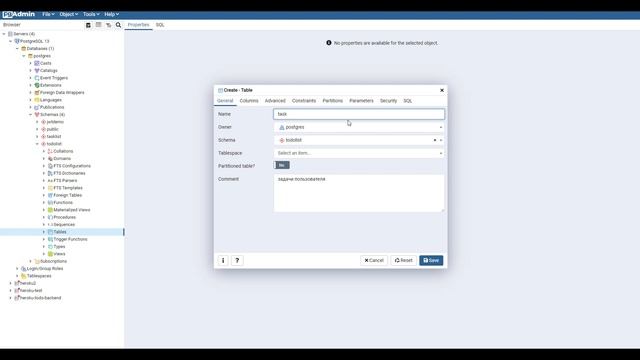Click the Name input field

coord(359,114)
